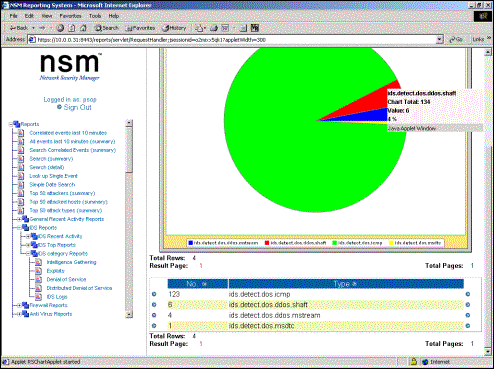Expand the IDS Top Reports node
Screen dimensions: 494x369
[28, 245]
